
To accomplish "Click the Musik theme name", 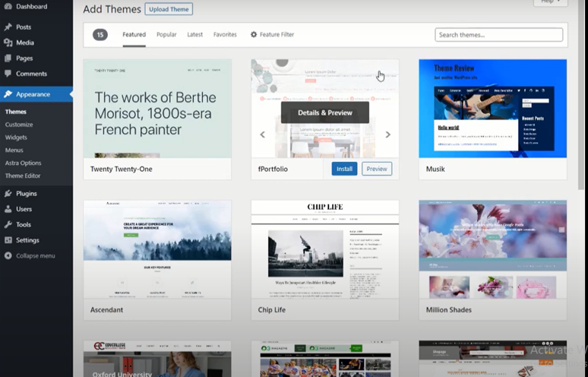I will click(435, 169).
